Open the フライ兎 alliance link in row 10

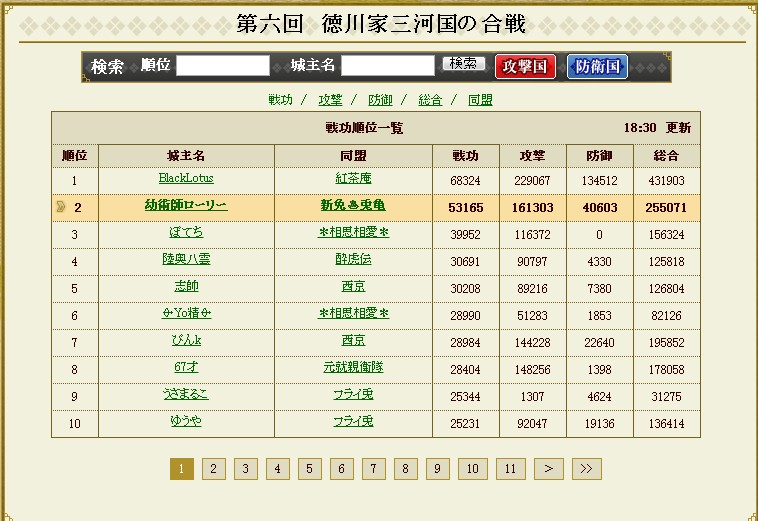coord(353,421)
